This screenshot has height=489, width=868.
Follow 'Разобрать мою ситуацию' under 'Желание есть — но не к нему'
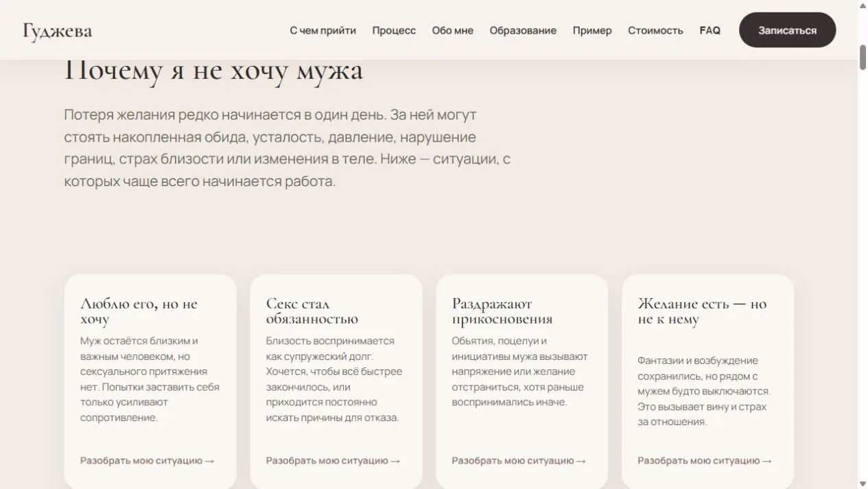705,461
